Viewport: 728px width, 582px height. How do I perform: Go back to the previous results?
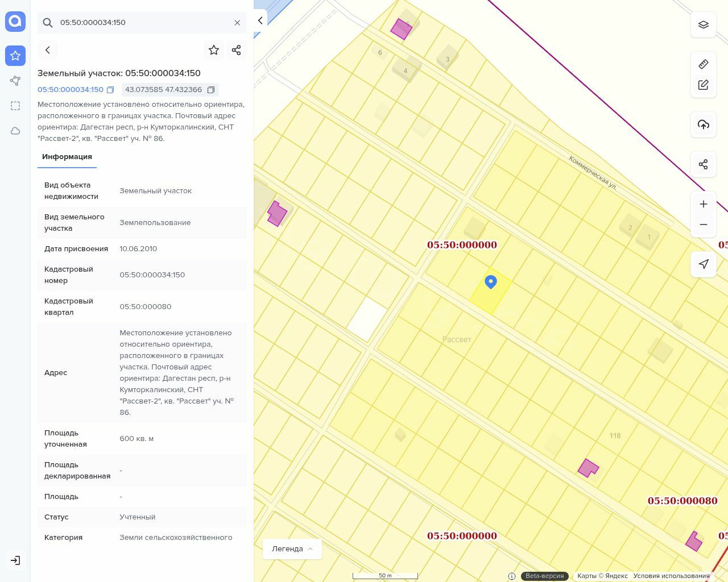[x=48, y=50]
